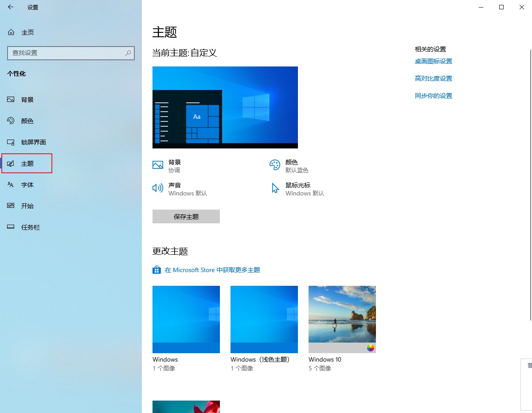
Task: Close the Settings window
Action: coord(522,7)
